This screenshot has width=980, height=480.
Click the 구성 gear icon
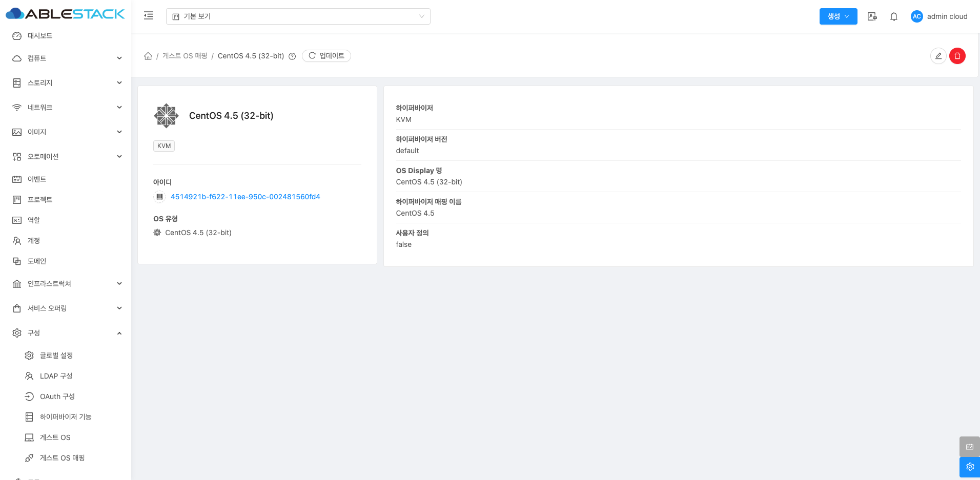(x=17, y=333)
